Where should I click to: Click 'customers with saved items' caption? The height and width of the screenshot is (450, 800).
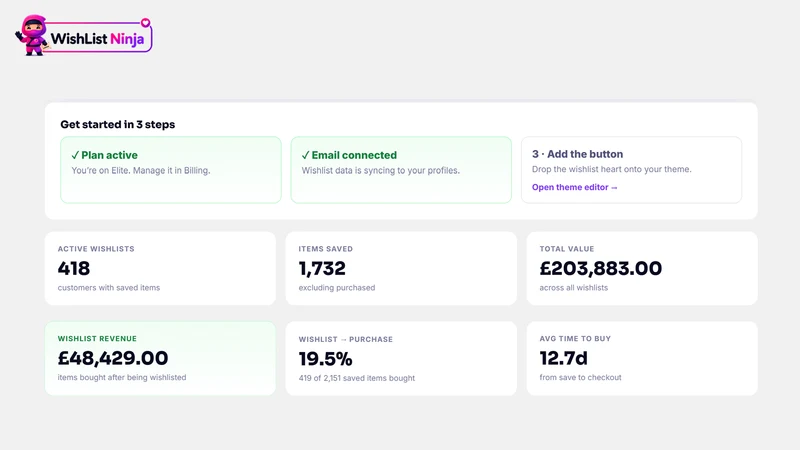109,288
